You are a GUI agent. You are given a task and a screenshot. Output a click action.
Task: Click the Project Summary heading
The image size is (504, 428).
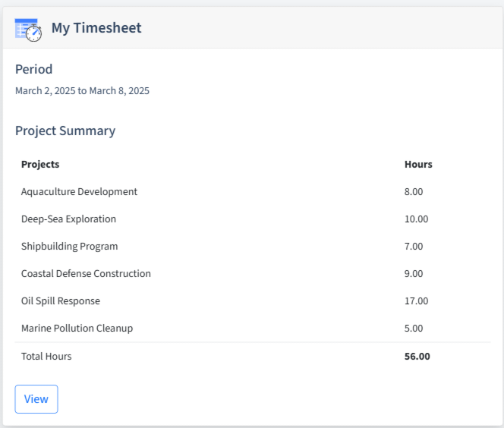click(65, 131)
